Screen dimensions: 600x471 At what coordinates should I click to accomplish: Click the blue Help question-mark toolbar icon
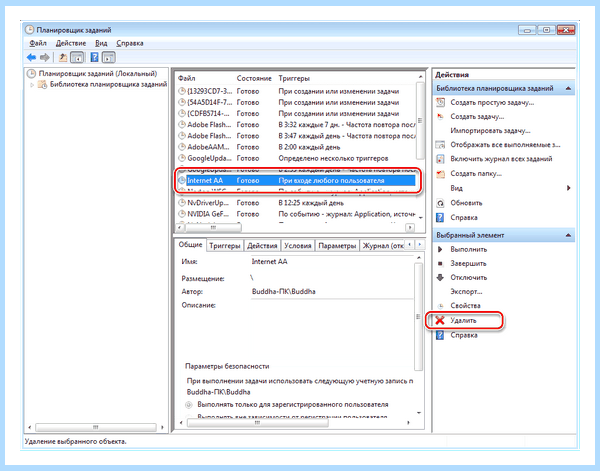(x=94, y=57)
